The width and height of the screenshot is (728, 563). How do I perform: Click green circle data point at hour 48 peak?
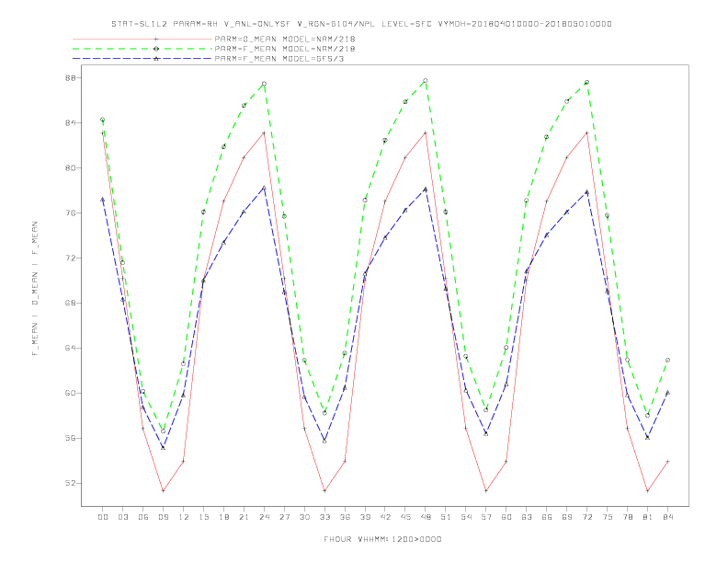point(426,81)
